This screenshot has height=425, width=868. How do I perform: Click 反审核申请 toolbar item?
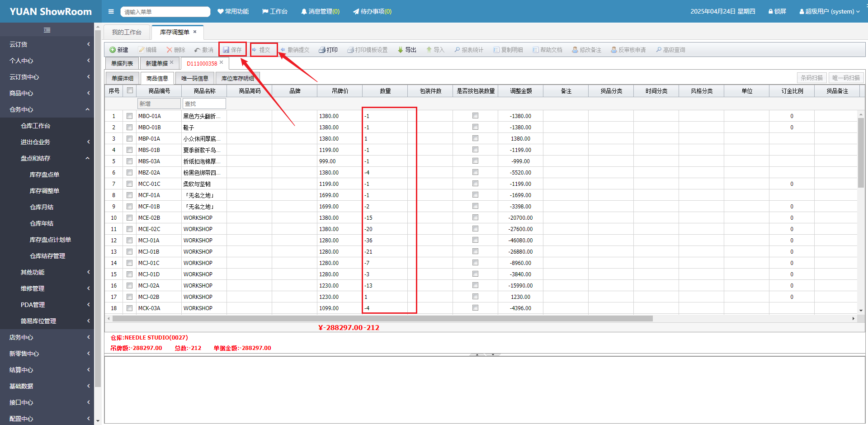coord(628,50)
